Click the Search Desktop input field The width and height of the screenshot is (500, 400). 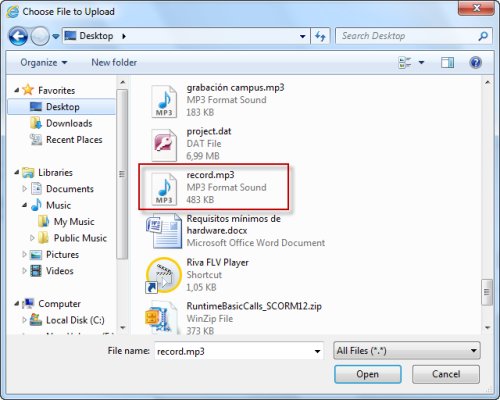tap(414, 36)
